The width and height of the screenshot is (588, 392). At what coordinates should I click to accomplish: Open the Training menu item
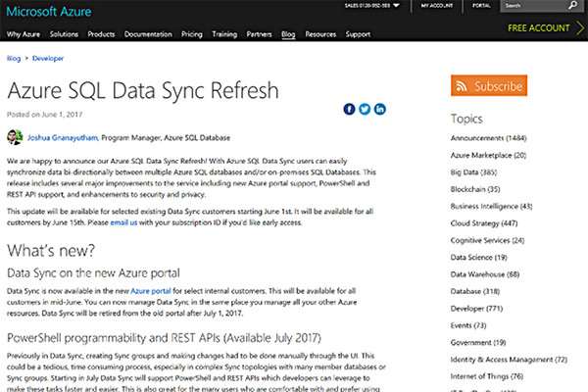point(224,34)
